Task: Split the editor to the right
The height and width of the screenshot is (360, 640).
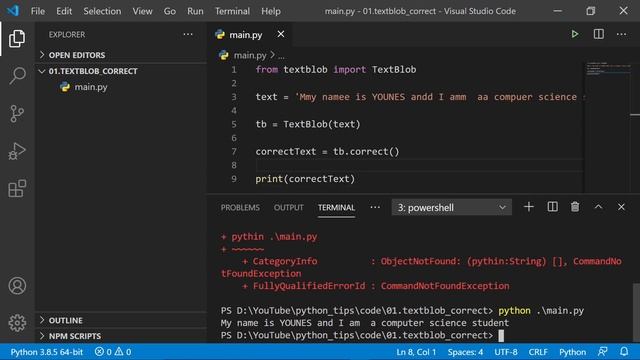Action: [x=598, y=34]
